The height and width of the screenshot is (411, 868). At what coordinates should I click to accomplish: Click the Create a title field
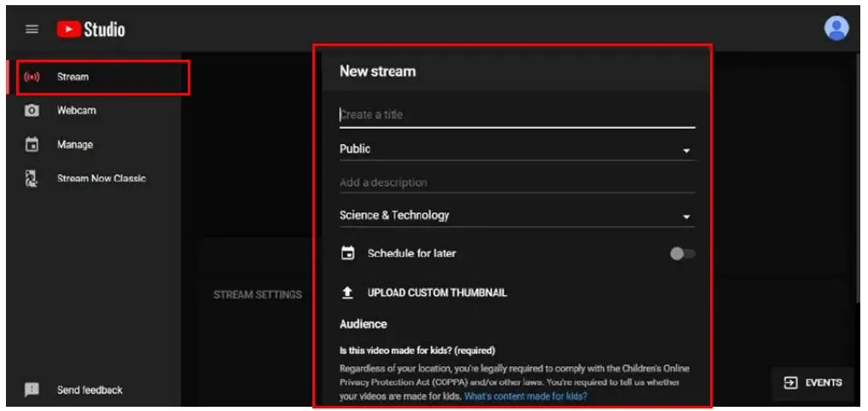(x=516, y=115)
